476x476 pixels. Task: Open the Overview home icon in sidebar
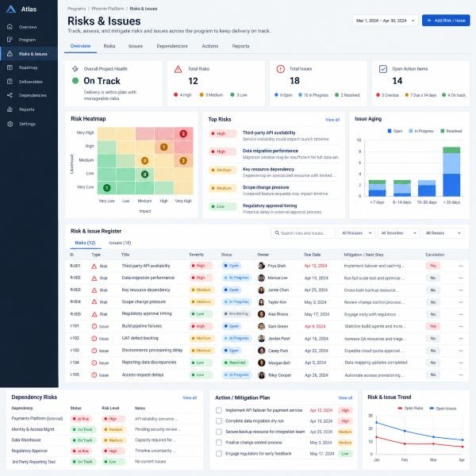10,27
